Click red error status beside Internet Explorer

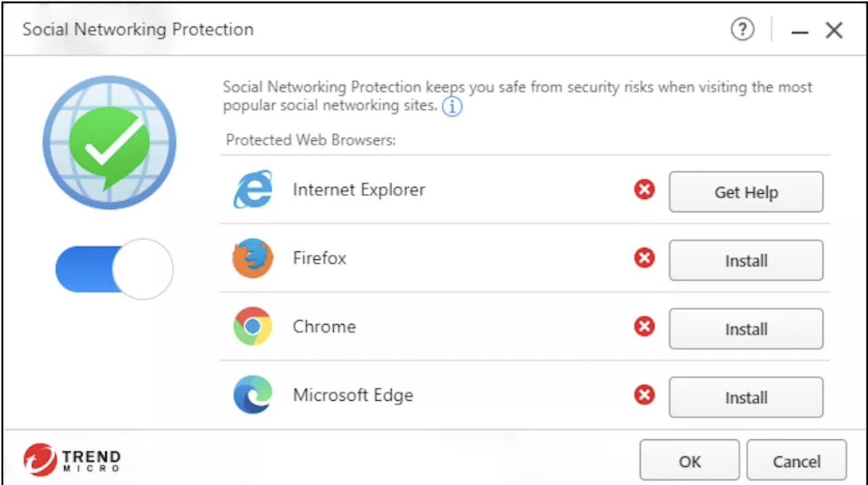click(644, 189)
